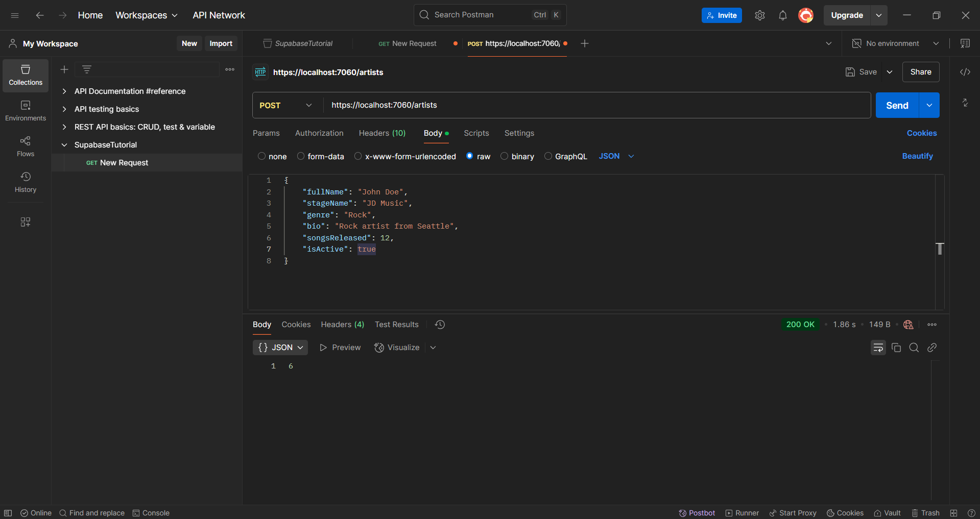Open the hamburger menu icon
980x519 pixels.
point(15,15)
